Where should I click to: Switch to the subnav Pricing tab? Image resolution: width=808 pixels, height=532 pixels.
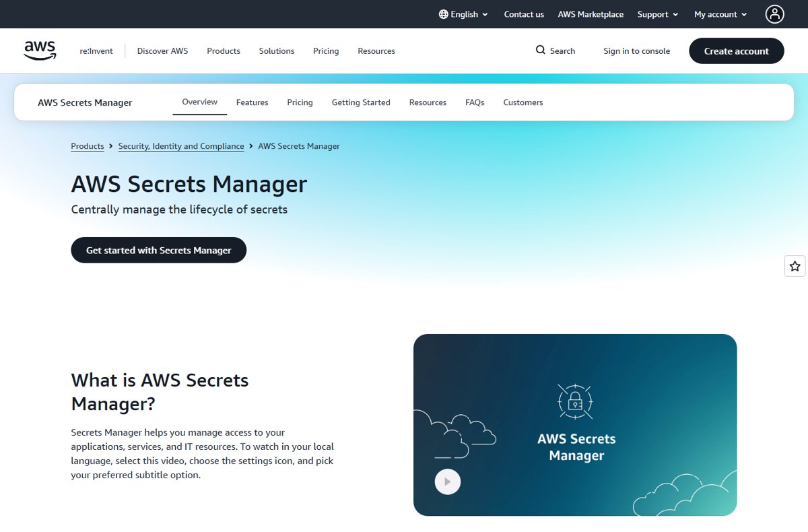point(300,102)
